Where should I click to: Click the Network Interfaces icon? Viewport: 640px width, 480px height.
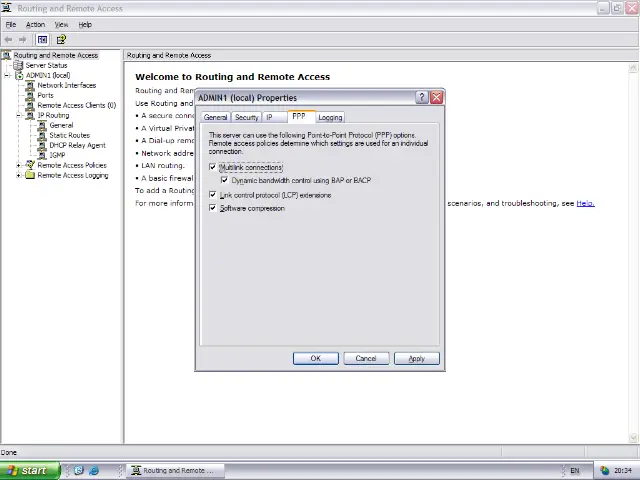(30, 85)
